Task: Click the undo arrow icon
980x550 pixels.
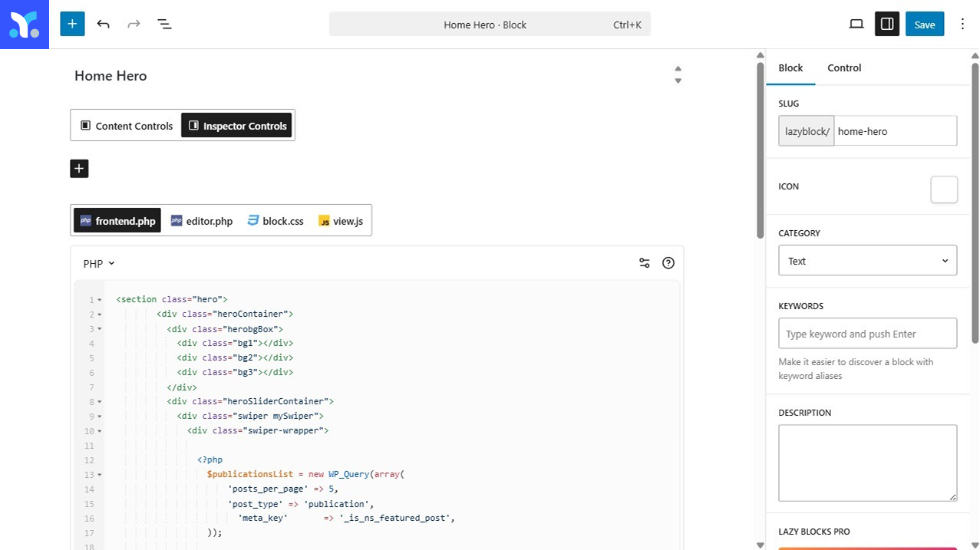Action: pyautogui.click(x=103, y=24)
